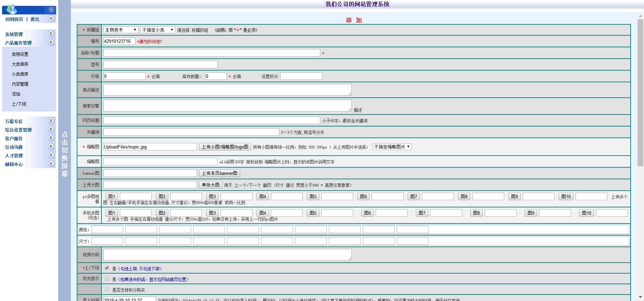This screenshot has height=301, width=644.
Task: Focus the 亮点描述 textarea
Action: [227, 90]
